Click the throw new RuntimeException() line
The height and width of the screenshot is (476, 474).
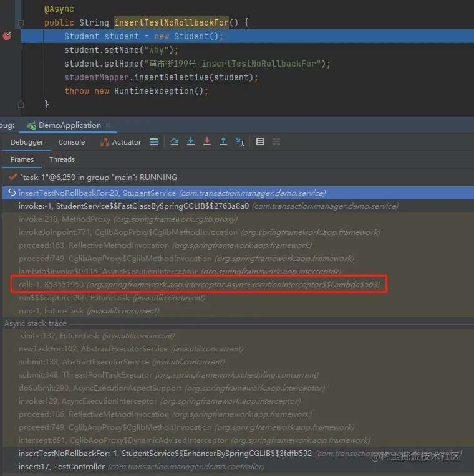tap(136, 91)
